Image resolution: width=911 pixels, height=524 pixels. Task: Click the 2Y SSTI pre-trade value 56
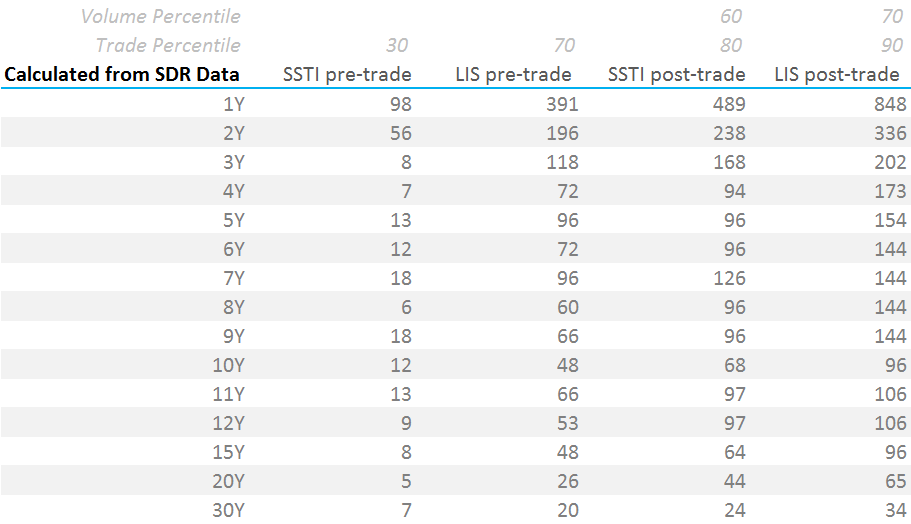click(401, 133)
